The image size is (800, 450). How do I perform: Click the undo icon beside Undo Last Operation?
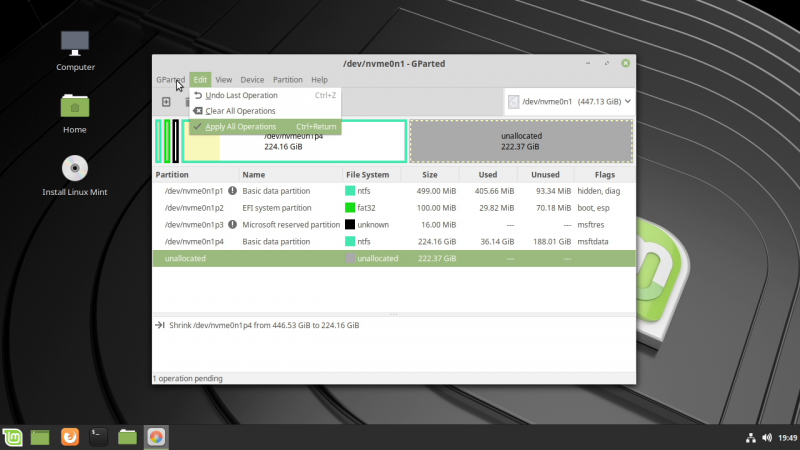(198, 95)
